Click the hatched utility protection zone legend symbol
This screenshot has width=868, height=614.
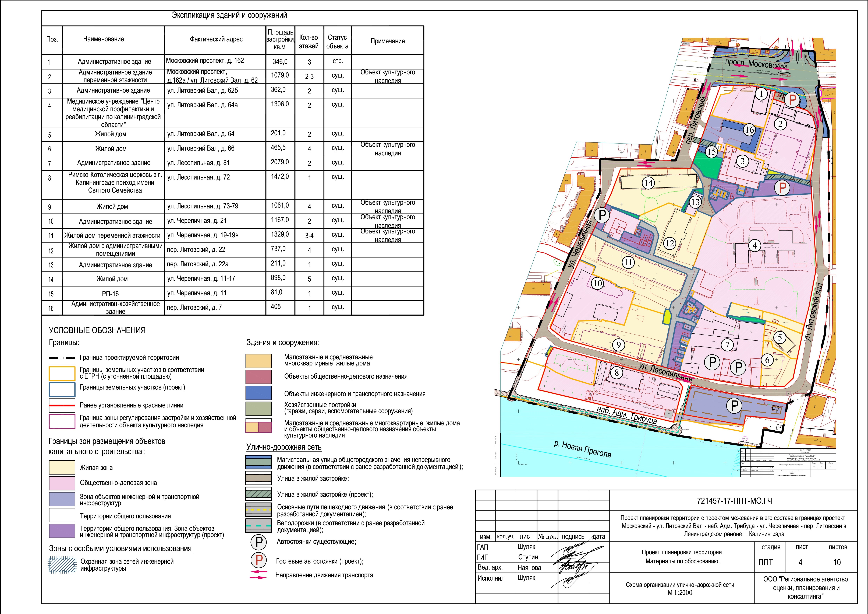pos(62,565)
